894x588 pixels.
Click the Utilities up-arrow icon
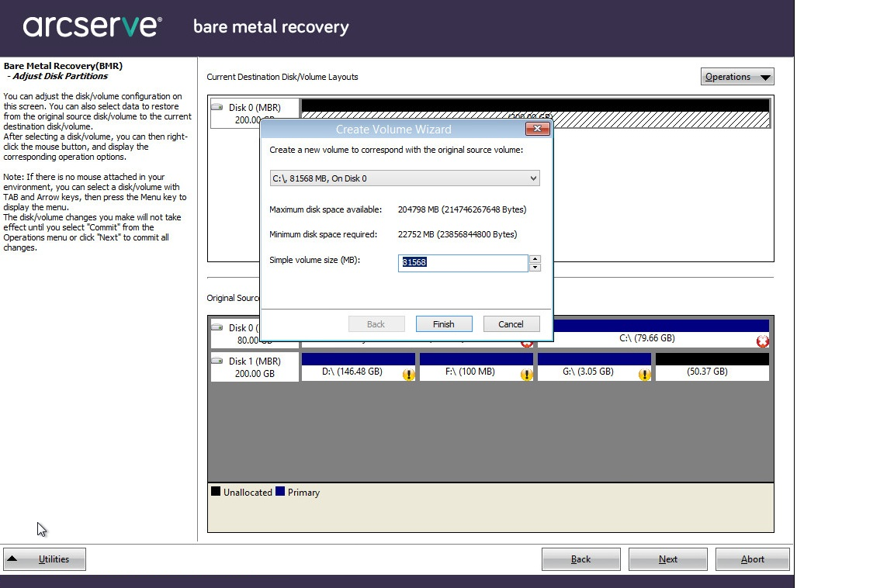[x=12, y=559]
